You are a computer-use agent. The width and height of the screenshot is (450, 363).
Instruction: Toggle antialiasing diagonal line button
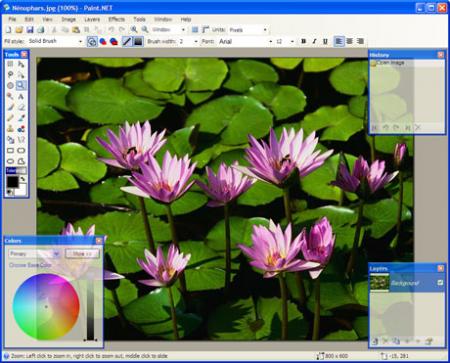(127, 41)
